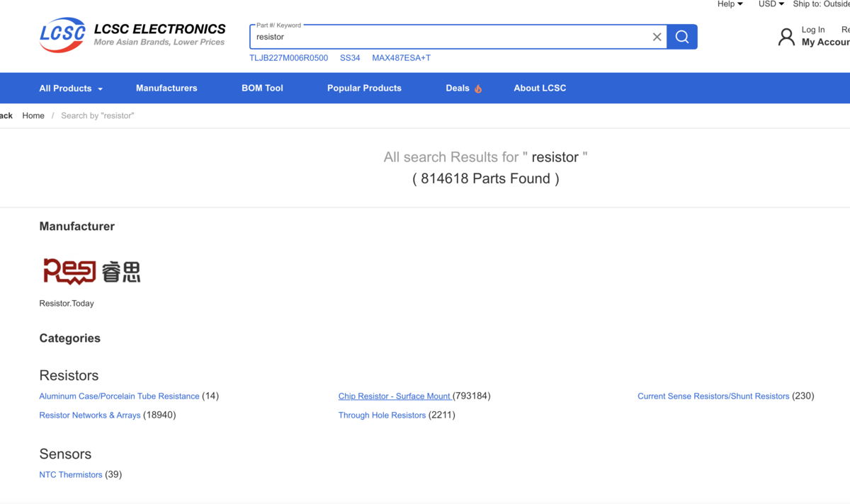850x504 pixels.
Task: Open Chip Resistor - Surface Mount category
Action: tap(395, 396)
